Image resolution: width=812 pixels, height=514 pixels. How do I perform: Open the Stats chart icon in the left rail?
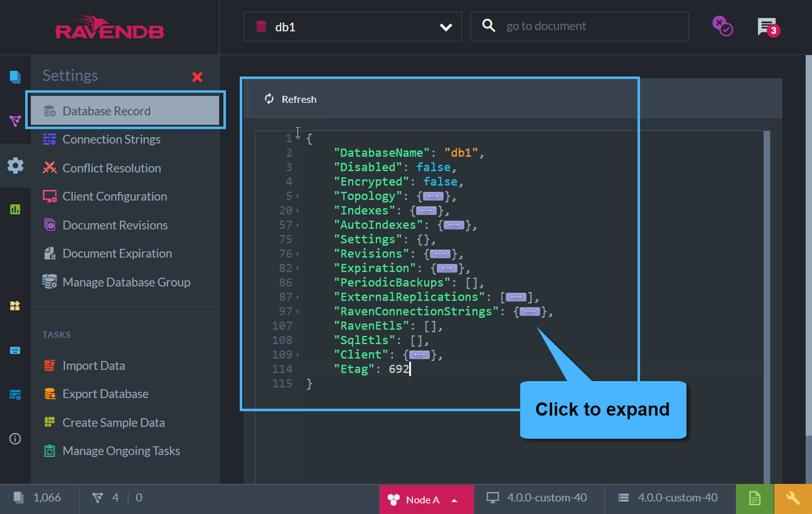coord(15,209)
